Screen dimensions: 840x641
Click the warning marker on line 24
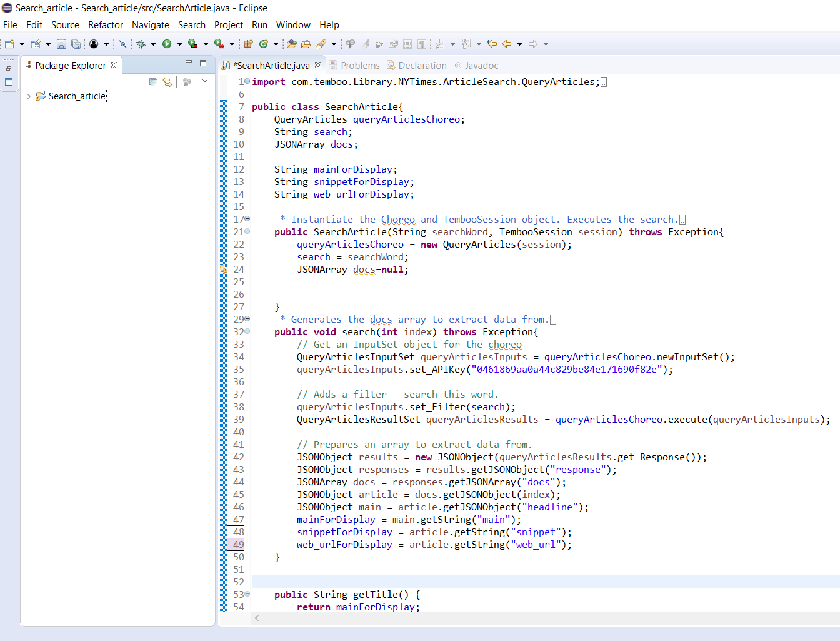224,269
